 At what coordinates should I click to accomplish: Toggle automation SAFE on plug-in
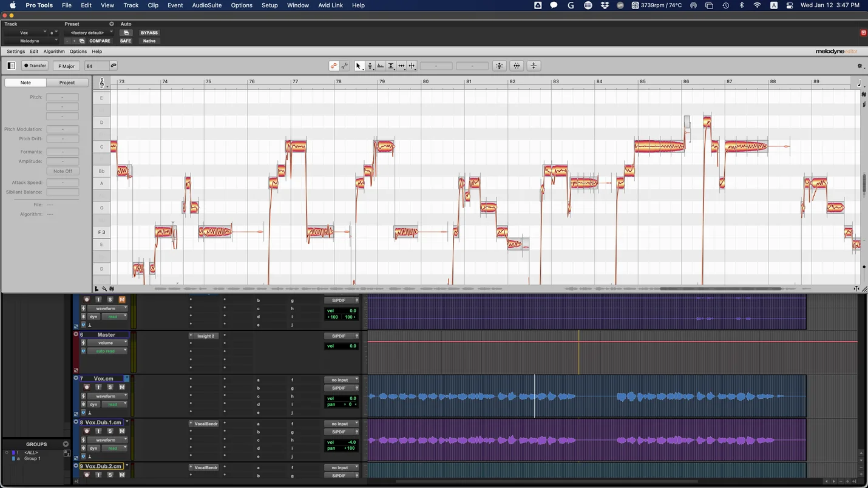click(126, 41)
